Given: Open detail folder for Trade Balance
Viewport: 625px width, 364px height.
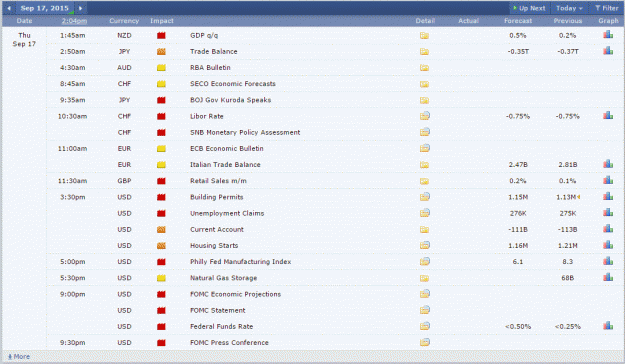Looking at the screenshot, I should pyautogui.click(x=424, y=51).
